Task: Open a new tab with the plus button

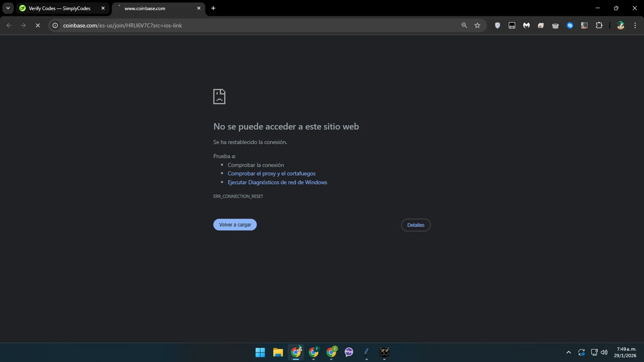Action: tap(213, 8)
